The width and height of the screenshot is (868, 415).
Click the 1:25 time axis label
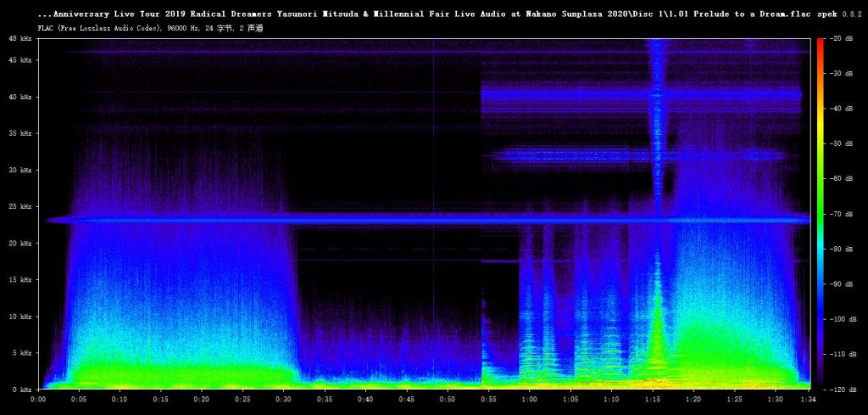click(x=734, y=399)
